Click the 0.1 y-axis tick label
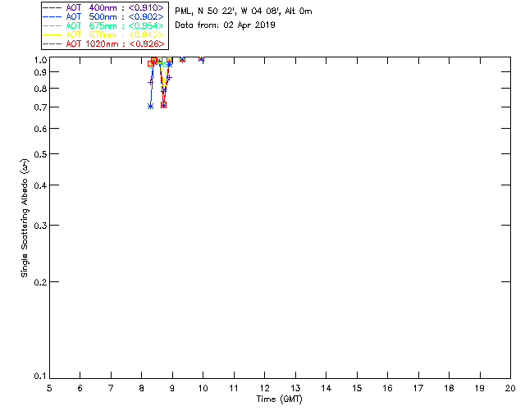The height and width of the screenshot is (420, 525). click(x=40, y=377)
